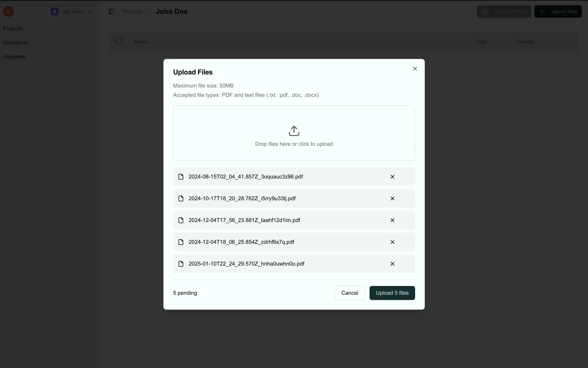
Task: Open your profile avatar in the top-left
Action: click(x=9, y=11)
